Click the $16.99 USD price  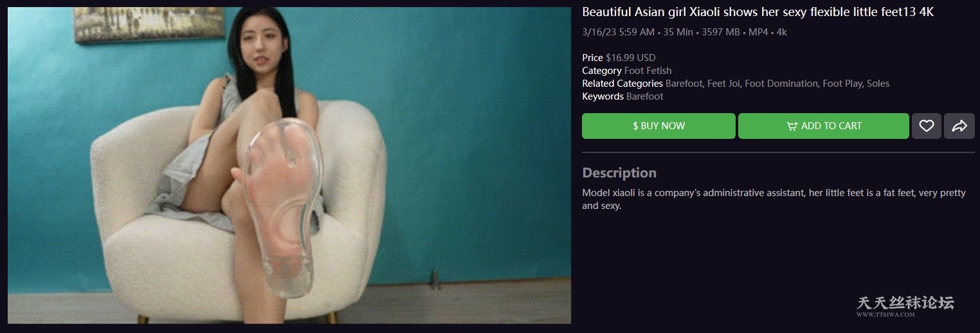(x=631, y=58)
